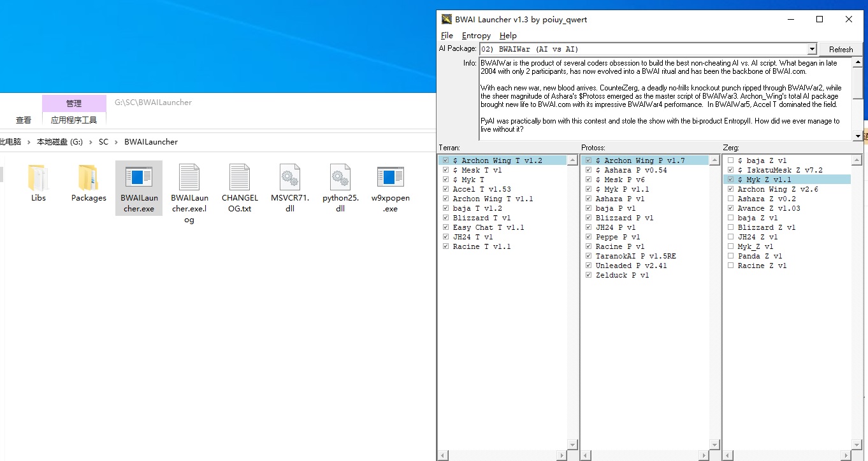Select the "Blizzard T v1" entry text
The image size is (868, 461).
482,218
